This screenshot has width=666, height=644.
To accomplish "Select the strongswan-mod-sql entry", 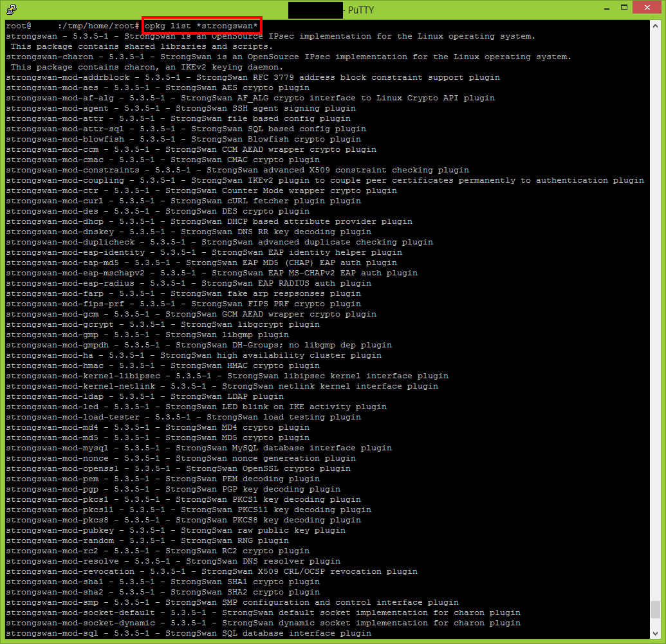I will click(x=189, y=633).
